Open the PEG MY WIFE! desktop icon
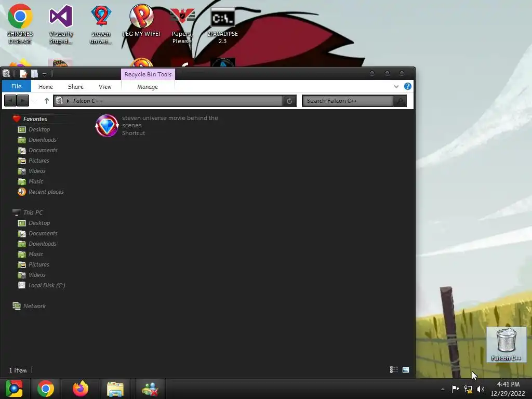Viewport: 532px width, 399px height. pos(141,20)
